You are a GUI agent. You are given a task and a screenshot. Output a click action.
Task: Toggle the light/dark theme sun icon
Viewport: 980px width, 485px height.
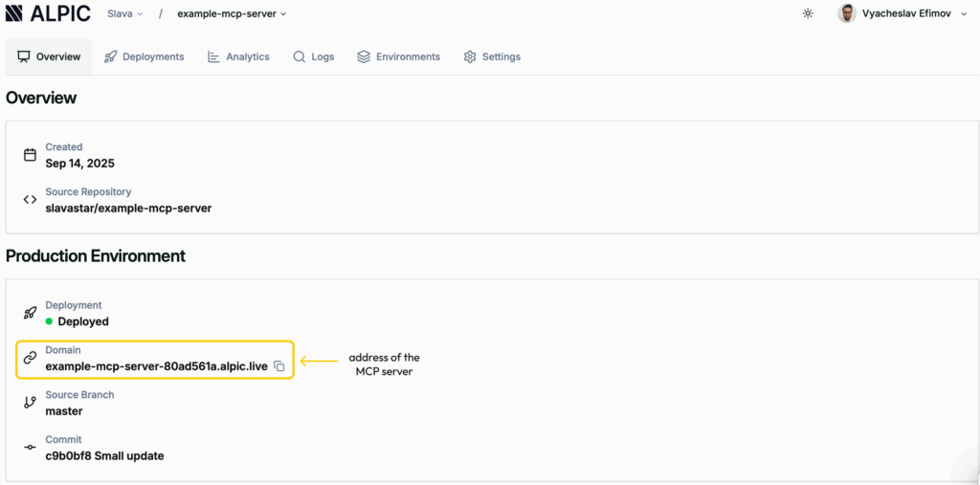coord(808,13)
